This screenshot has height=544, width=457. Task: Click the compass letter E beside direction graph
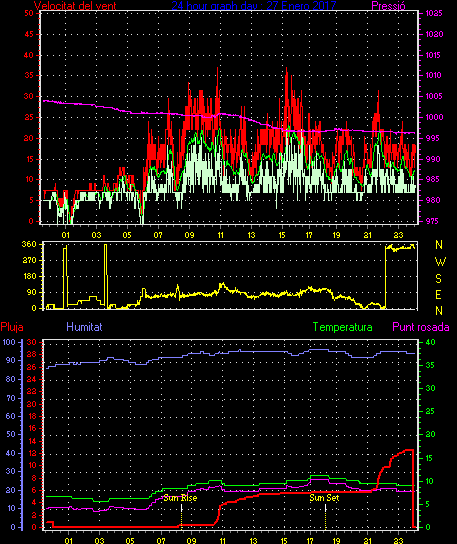pyautogui.click(x=438, y=295)
